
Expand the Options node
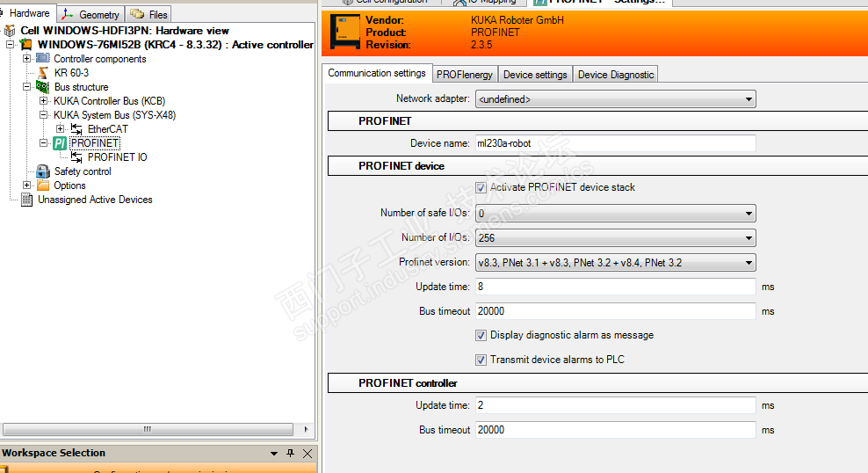pos(26,185)
